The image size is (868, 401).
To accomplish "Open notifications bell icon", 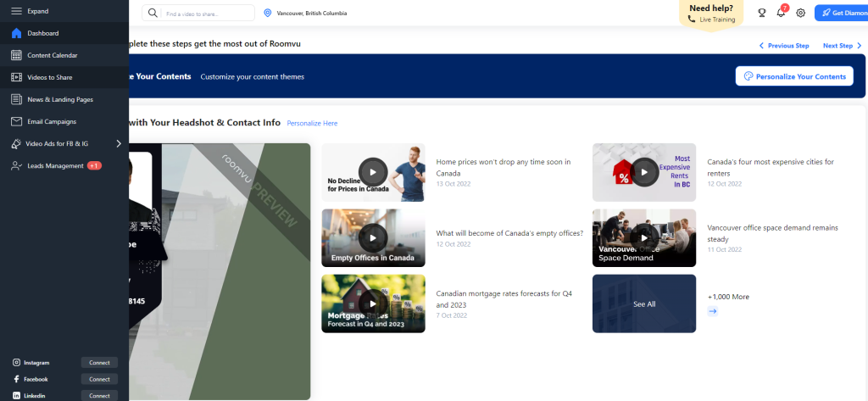I will [x=781, y=13].
